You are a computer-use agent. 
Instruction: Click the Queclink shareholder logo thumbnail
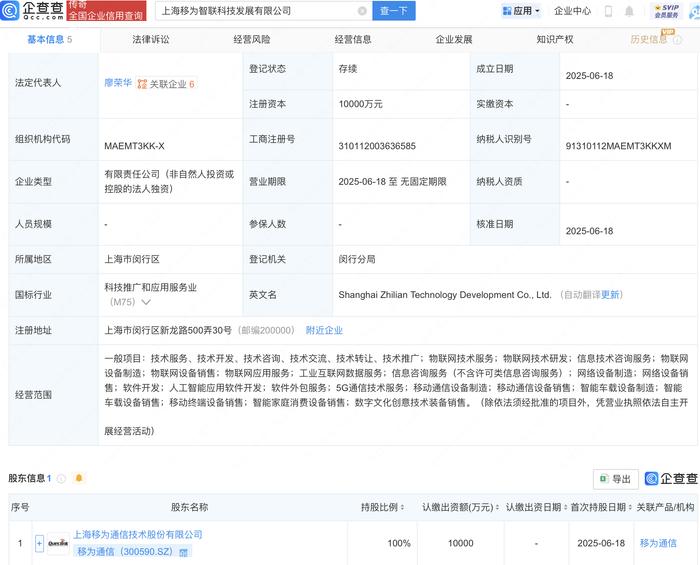58,543
